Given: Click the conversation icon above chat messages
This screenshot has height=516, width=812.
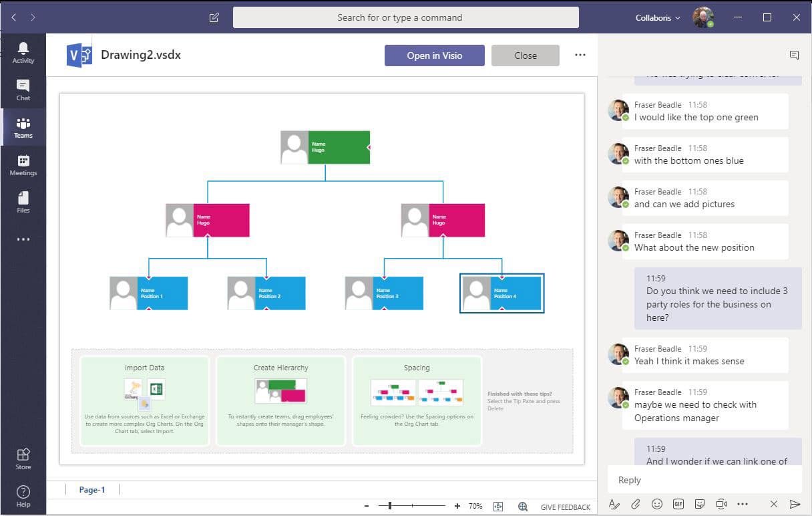Looking at the screenshot, I should (x=794, y=55).
